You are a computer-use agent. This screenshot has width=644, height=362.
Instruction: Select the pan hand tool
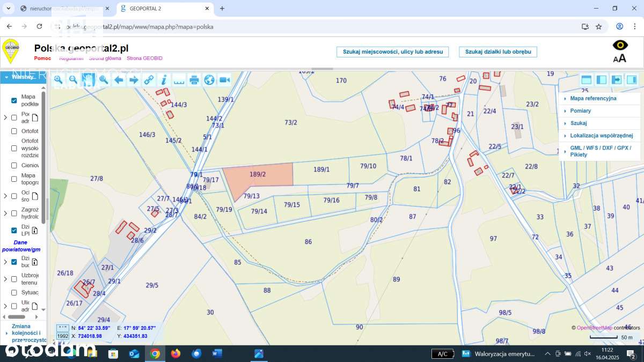coord(88,80)
